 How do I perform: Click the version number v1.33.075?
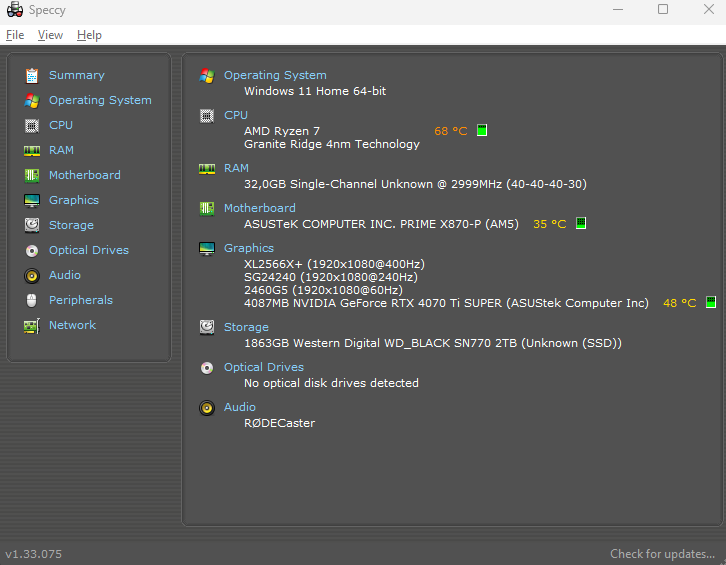33,554
